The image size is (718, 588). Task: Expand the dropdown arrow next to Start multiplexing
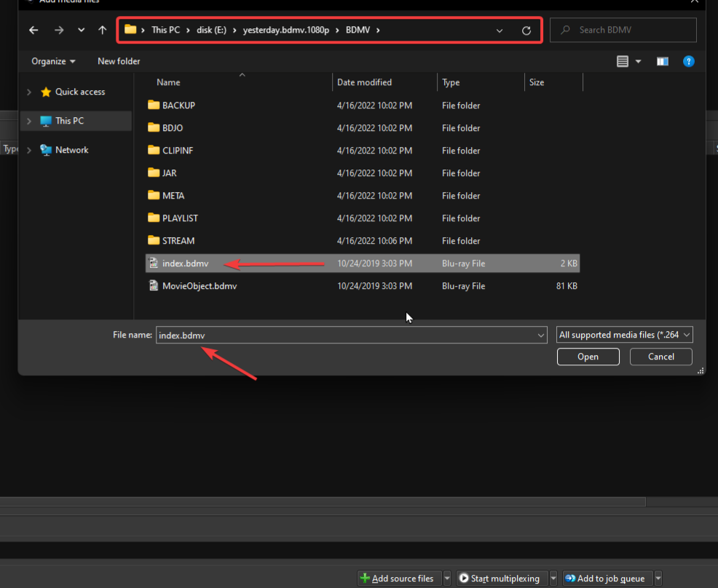click(553, 578)
